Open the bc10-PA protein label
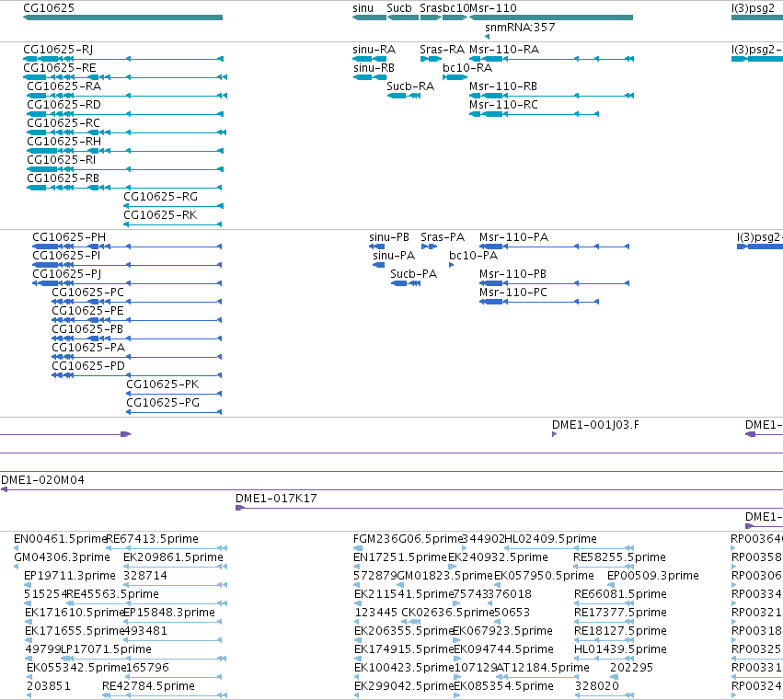Viewport: 783px width, 700px height. (x=474, y=256)
